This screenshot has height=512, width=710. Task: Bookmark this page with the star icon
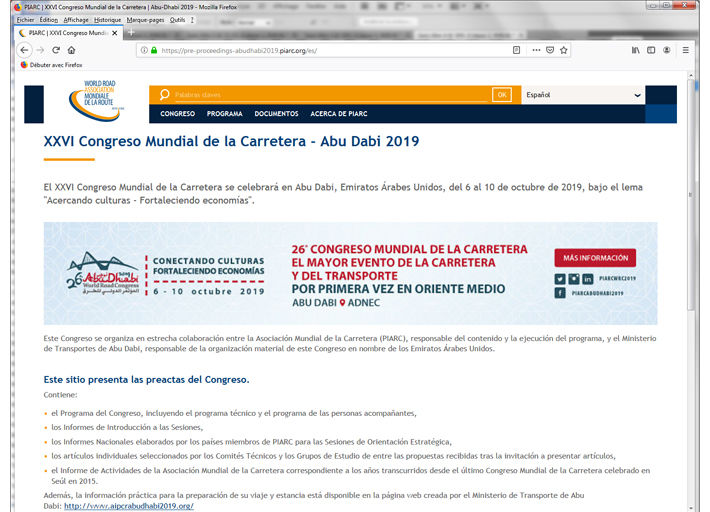[563, 50]
